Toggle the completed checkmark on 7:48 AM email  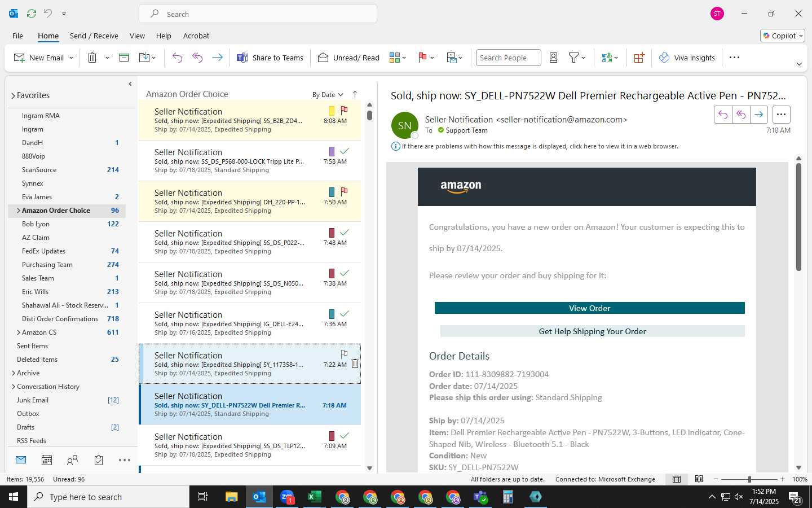coord(345,232)
